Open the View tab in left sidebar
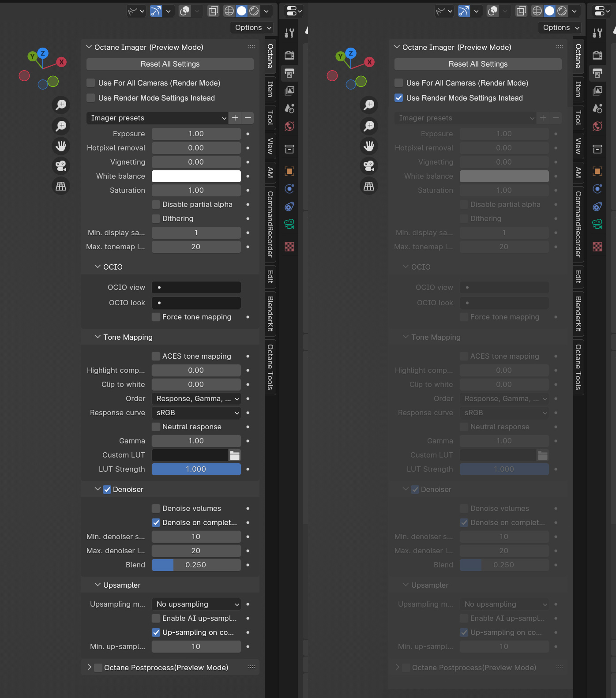This screenshot has width=616, height=698. [270, 146]
